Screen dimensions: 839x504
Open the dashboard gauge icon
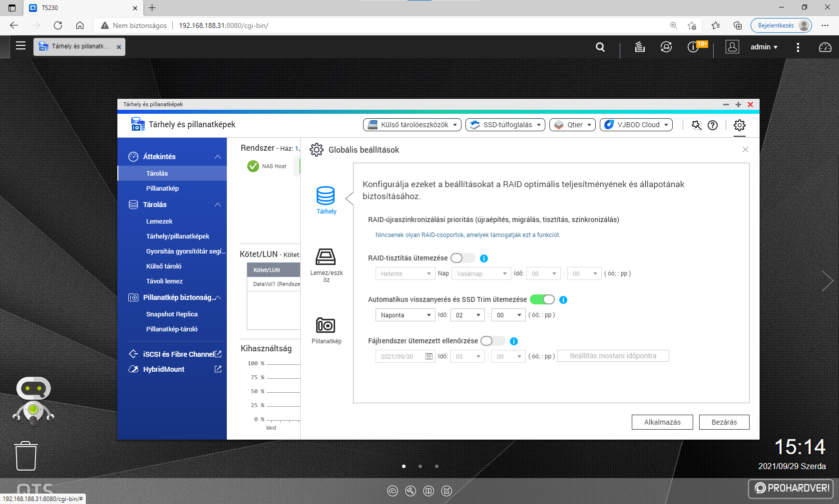coord(825,47)
